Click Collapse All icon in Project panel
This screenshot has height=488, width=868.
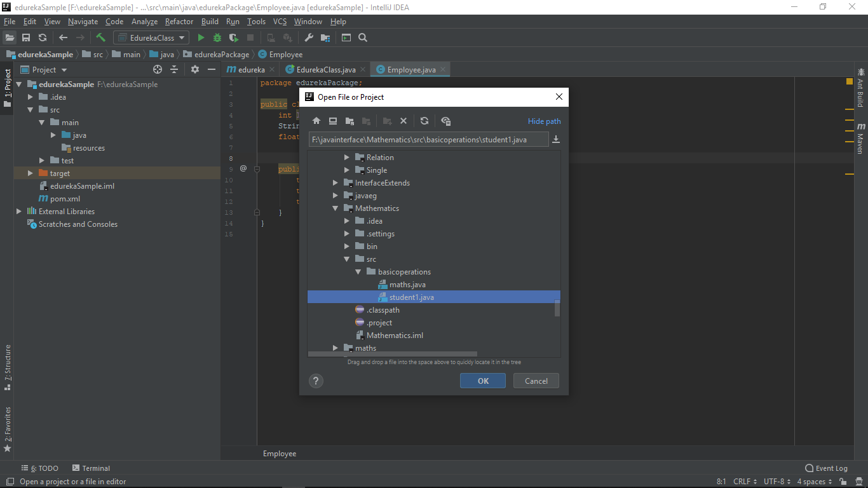(174, 69)
